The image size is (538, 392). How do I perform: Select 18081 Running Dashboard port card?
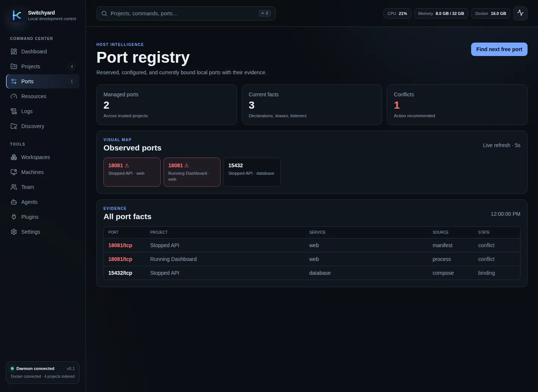(x=192, y=172)
